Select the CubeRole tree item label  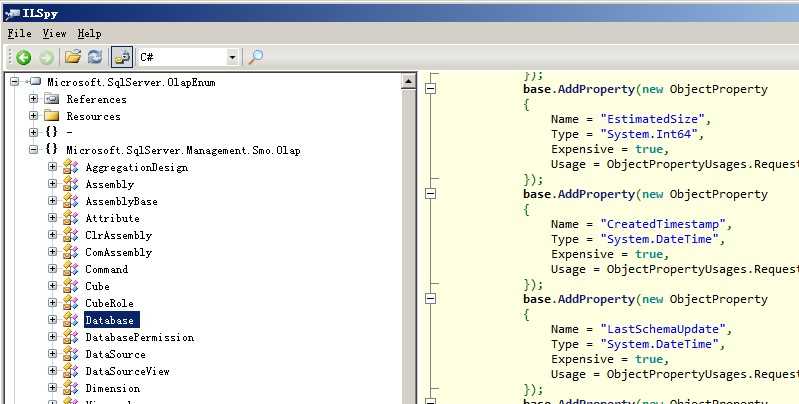[110, 303]
